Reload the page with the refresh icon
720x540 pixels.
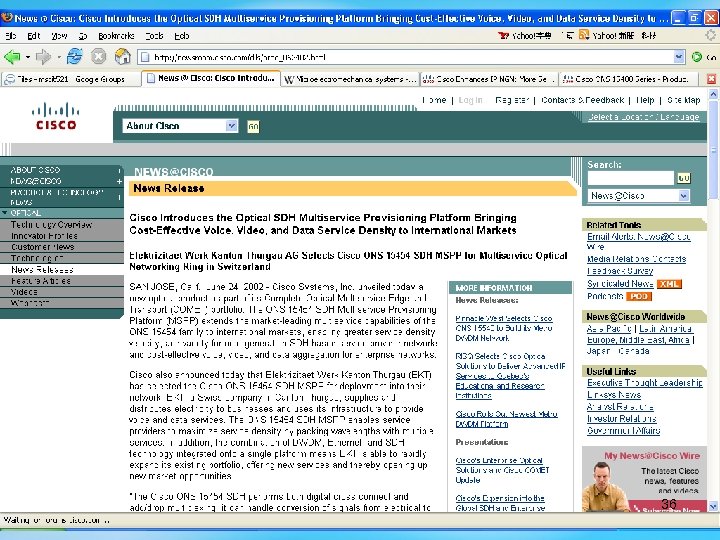point(74,57)
